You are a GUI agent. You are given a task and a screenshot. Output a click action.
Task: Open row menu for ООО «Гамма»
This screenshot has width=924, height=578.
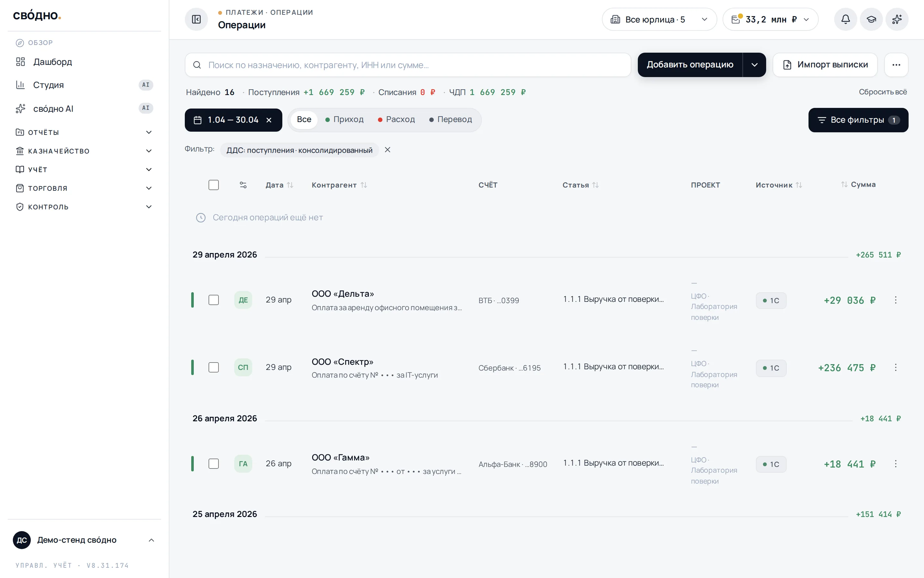(x=895, y=464)
